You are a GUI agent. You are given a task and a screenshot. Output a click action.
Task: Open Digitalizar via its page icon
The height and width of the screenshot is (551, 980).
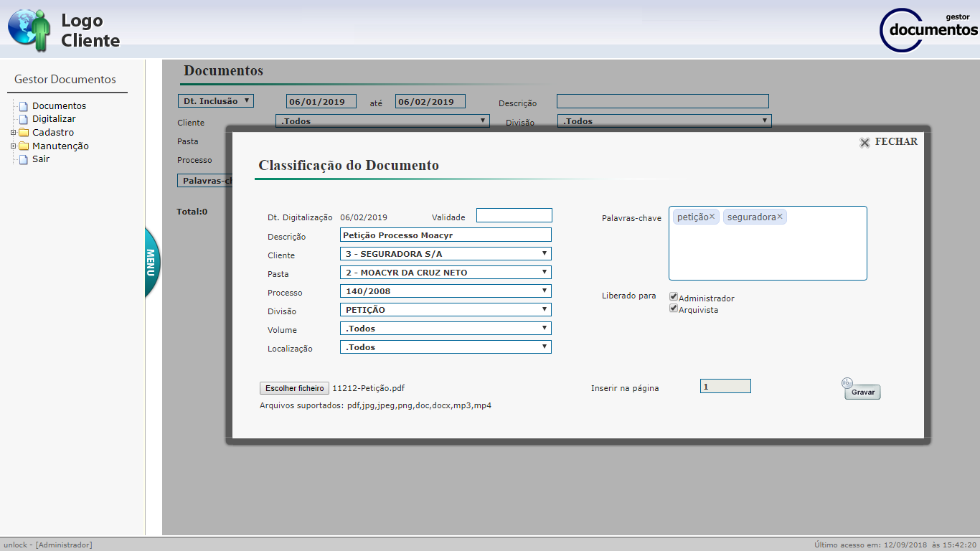pyautogui.click(x=24, y=119)
